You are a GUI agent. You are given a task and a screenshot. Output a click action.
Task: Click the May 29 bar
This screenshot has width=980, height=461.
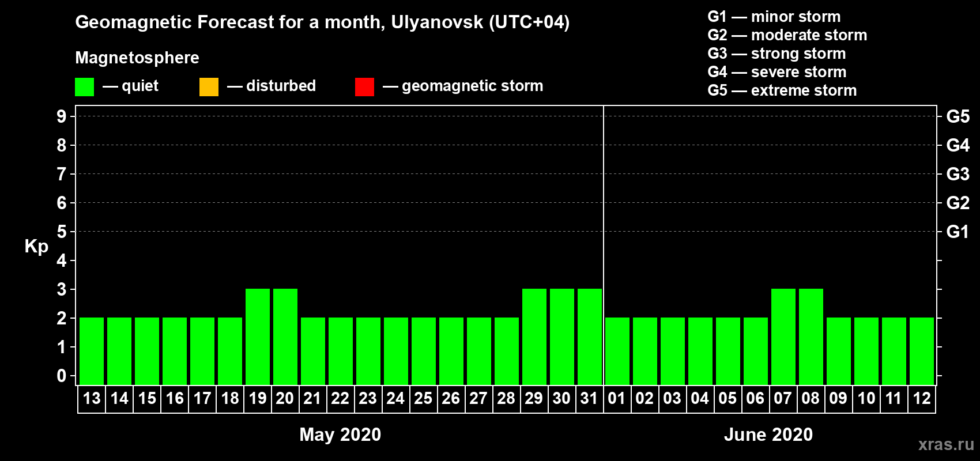tap(534, 337)
